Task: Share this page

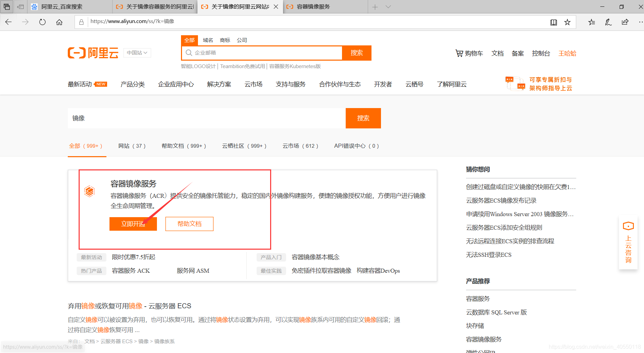Action: [x=625, y=22]
